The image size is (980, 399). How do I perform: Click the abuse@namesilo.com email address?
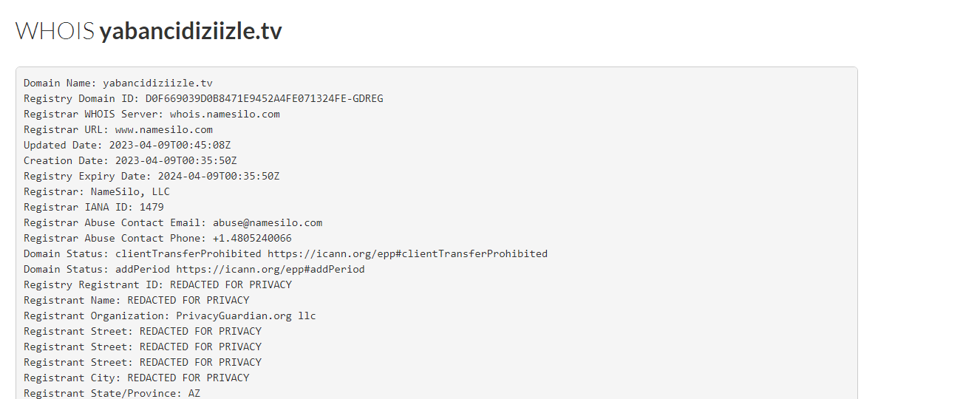click(268, 222)
